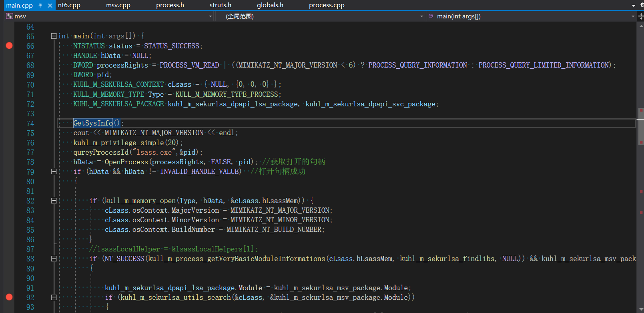Click kuhl_m_sekurlsa_dpapi_svc_package on line 72
The height and width of the screenshot is (313, 644).
click(370, 104)
